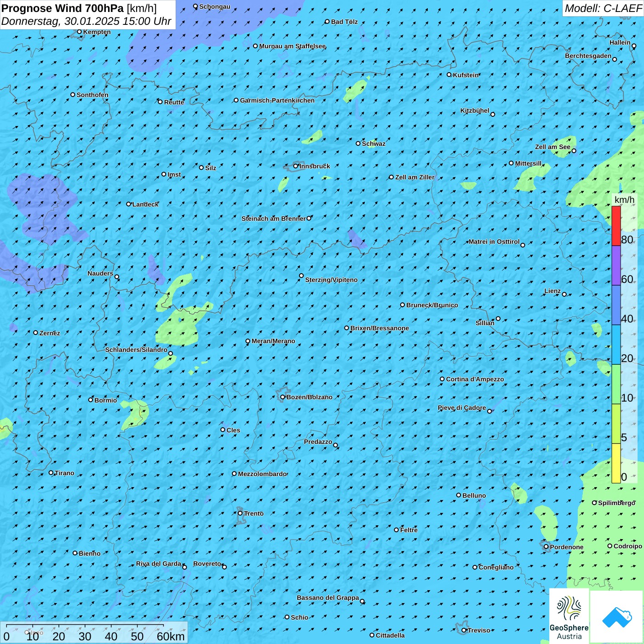The width and height of the screenshot is (644, 644).
Task: Click the 'Conegliano' label
Action: coord(496,567)
